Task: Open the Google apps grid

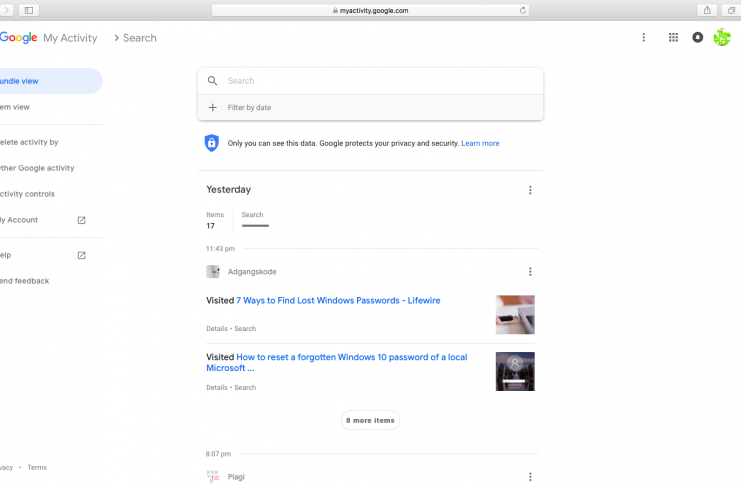Action: [x=673, y=37]
